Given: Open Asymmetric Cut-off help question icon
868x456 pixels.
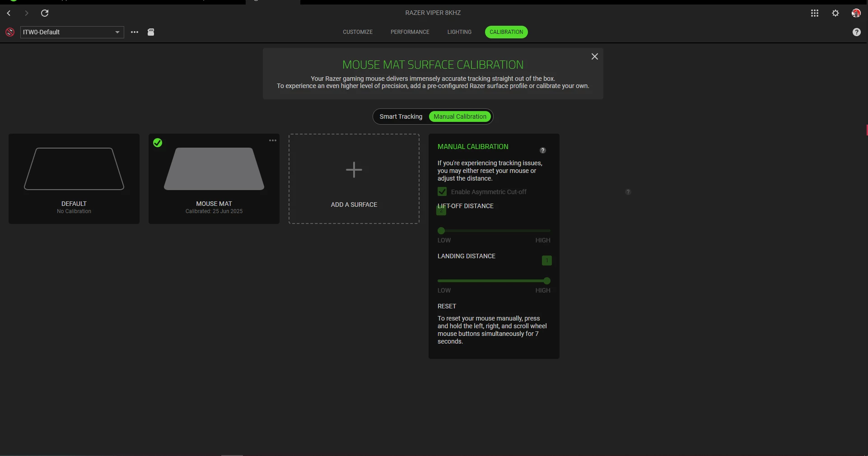Looking at the screenshot, I should point(628,192).
